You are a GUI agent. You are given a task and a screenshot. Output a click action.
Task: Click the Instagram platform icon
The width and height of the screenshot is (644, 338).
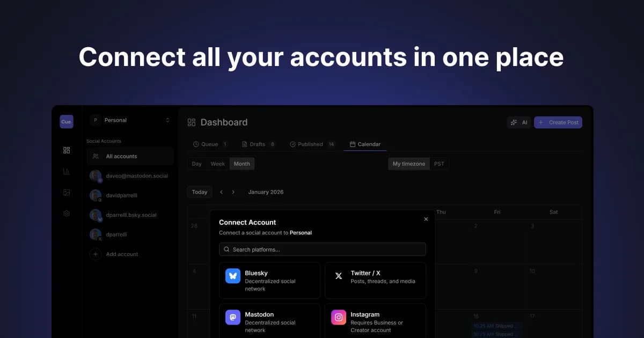pos(338,318)
